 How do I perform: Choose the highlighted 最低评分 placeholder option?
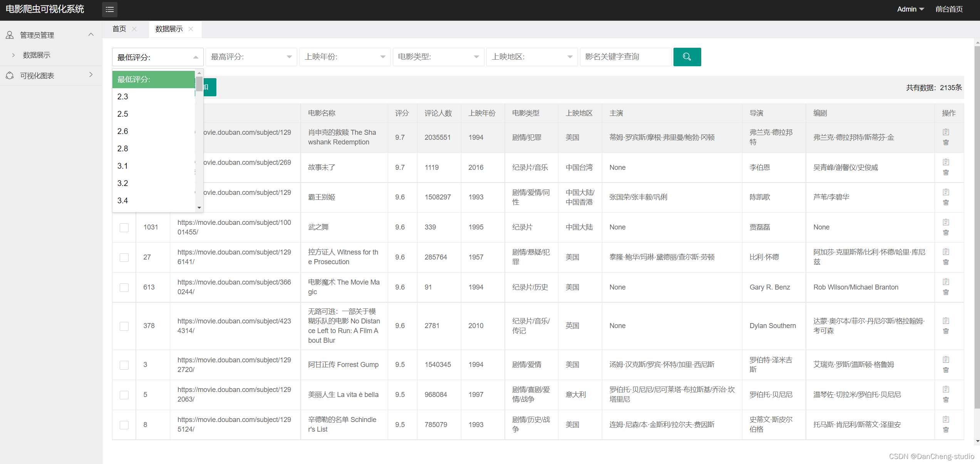pos(154,79)
